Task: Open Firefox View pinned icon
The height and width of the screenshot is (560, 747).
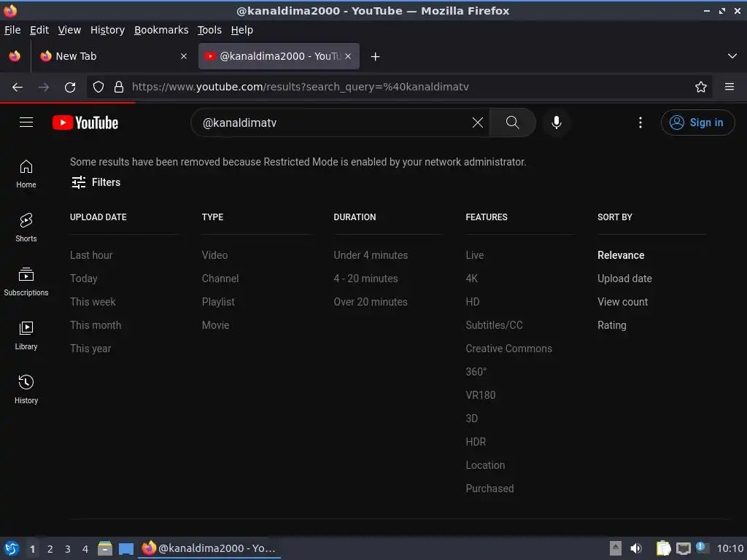Action: point(15,56)
